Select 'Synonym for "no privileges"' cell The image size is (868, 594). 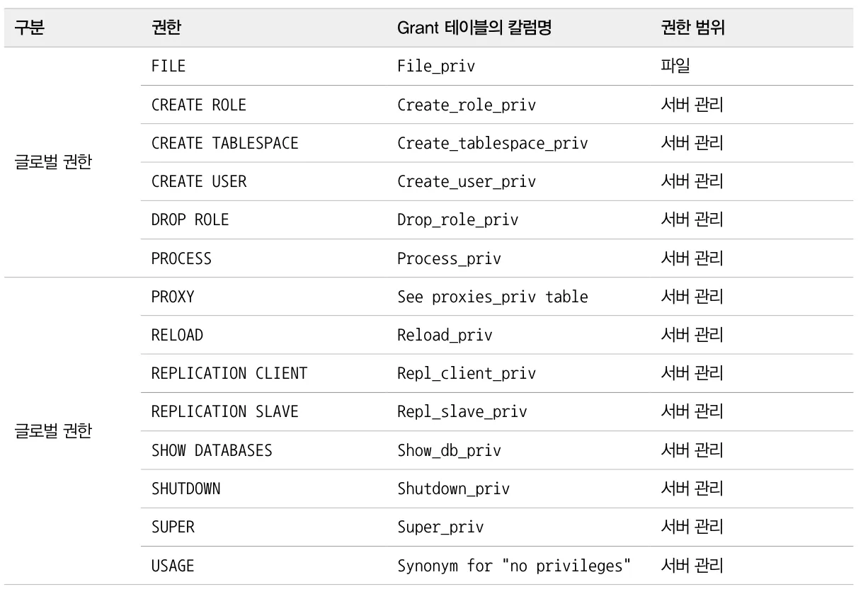pyautogui.click(x=515, y=566)
